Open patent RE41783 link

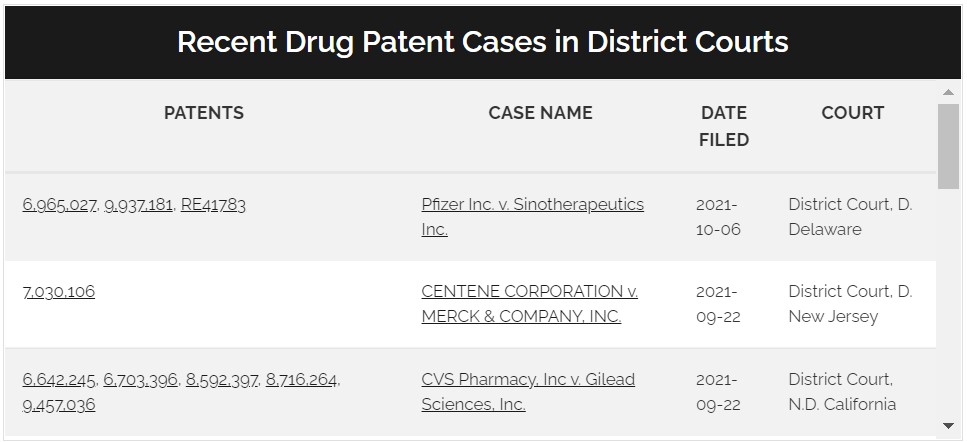pos(213,205)
